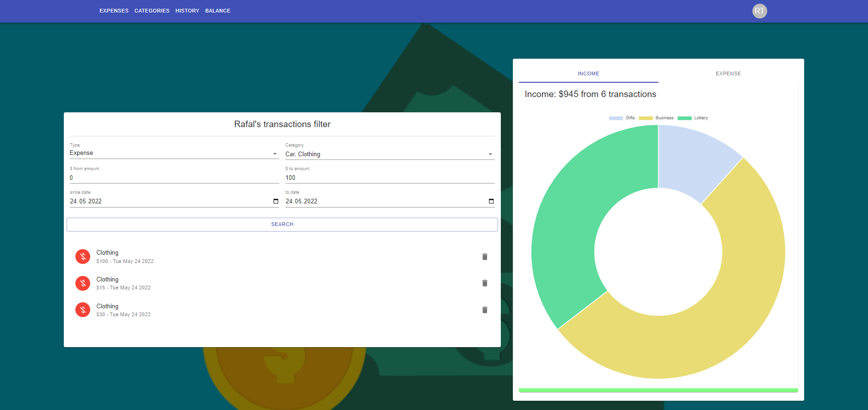Go to the Expenses page

tap(114, 11)
